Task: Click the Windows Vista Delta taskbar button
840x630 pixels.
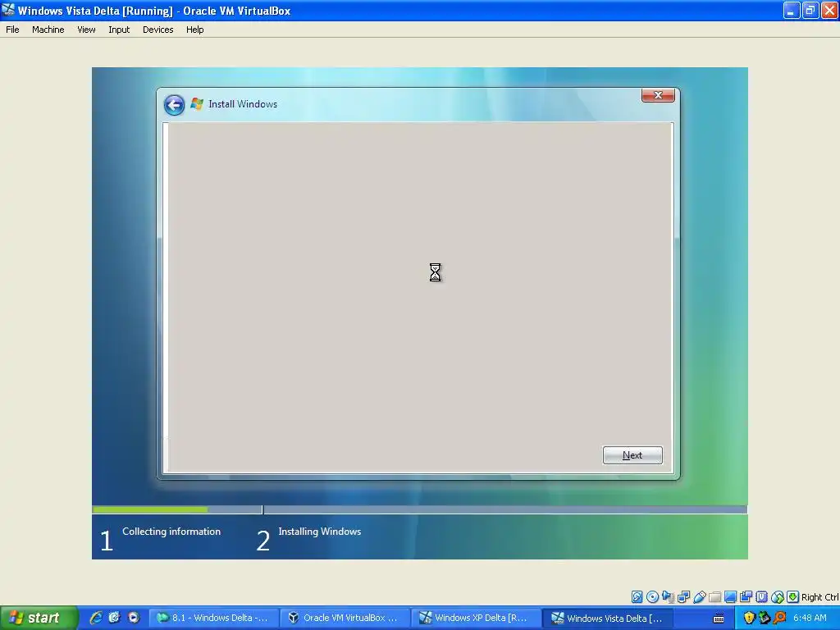Action: 609,618
